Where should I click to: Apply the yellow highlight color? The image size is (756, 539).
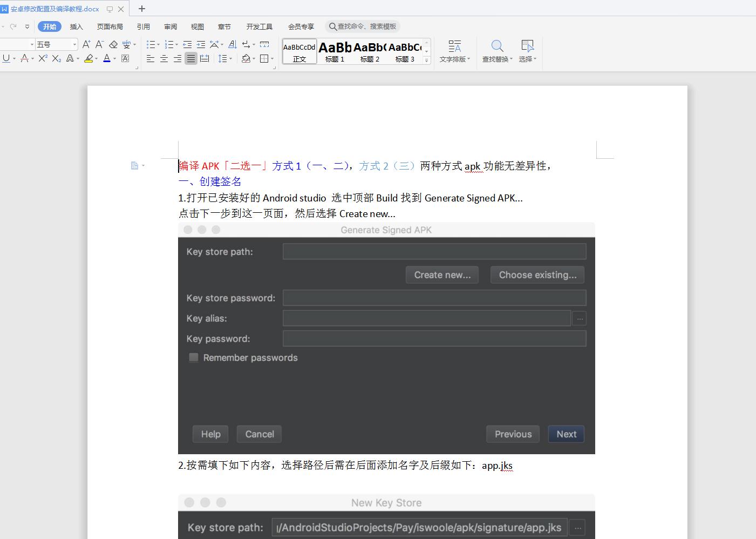click(88, 58)
